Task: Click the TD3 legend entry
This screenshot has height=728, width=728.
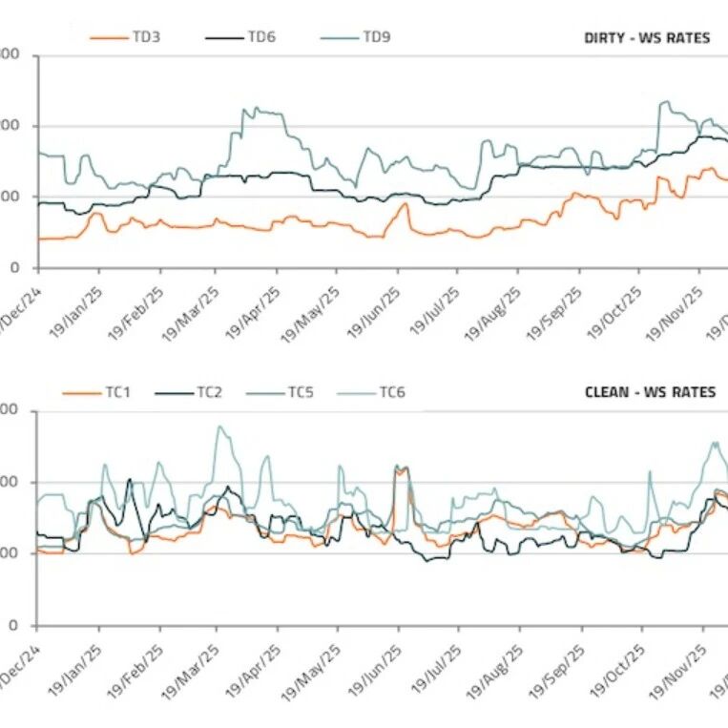Action: 125,37
